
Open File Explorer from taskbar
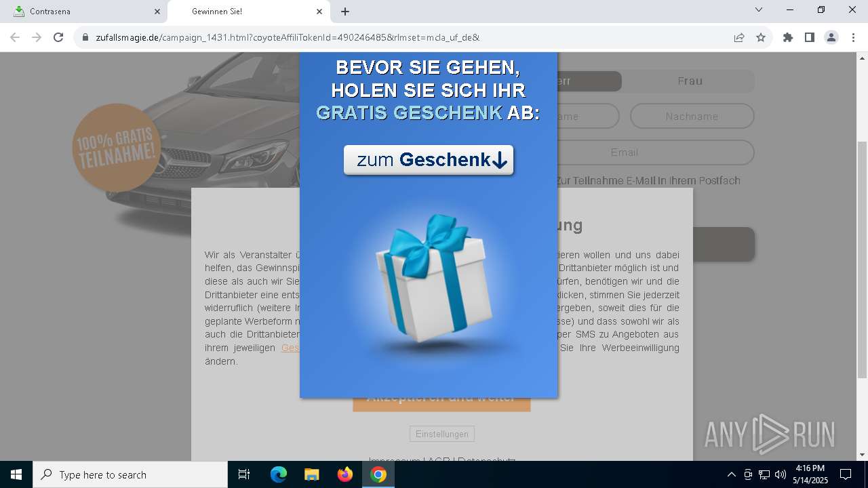311,474
